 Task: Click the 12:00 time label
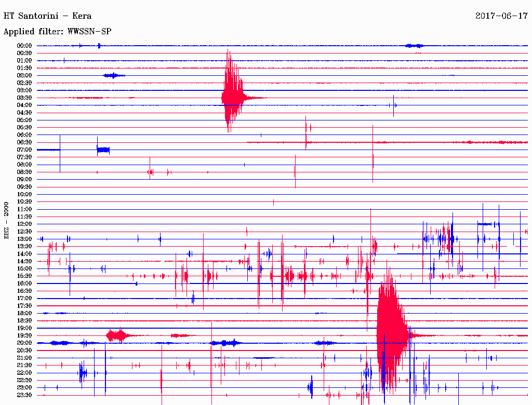coord(24,224)
